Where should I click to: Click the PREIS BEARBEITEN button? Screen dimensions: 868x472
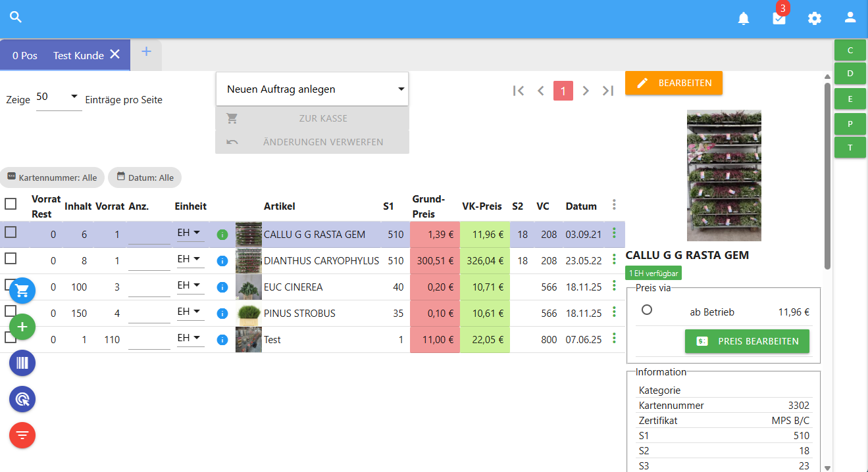point(747,341)
